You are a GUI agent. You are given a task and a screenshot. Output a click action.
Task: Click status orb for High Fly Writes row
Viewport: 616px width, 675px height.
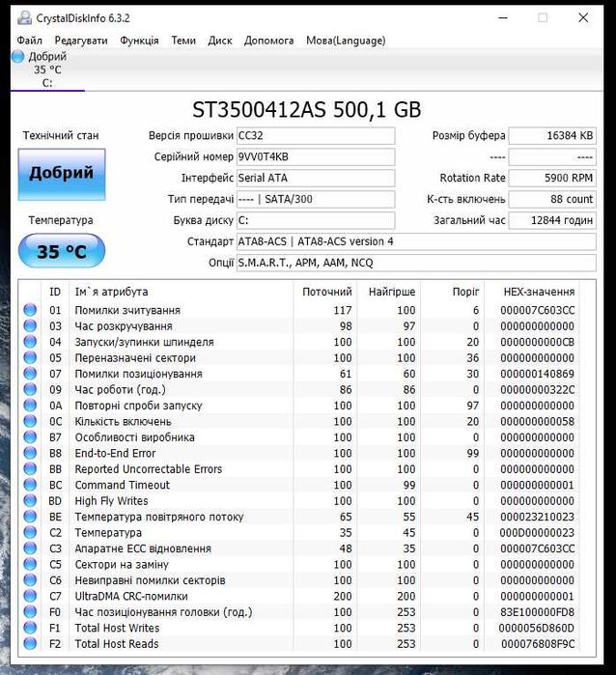tap(30, 500)
